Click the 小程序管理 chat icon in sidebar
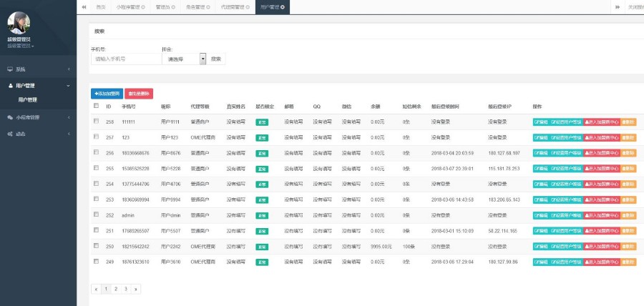Viewport: 644px width, 306px height. [10, 117]
